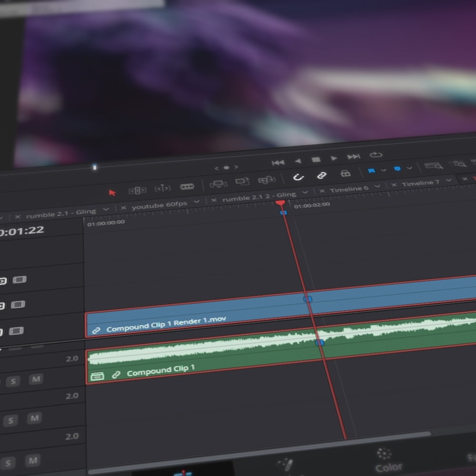Click the horizontal timeline scrollbar
This screenshot has width=476, height=476.
tap(259, 452)
